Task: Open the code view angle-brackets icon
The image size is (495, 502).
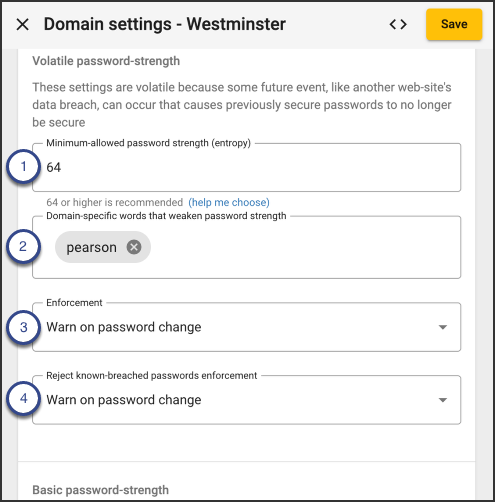Action: coord(398,24)
